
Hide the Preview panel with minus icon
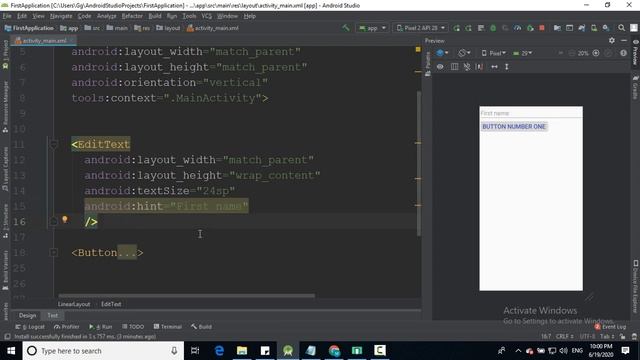(x=624, y=40)
